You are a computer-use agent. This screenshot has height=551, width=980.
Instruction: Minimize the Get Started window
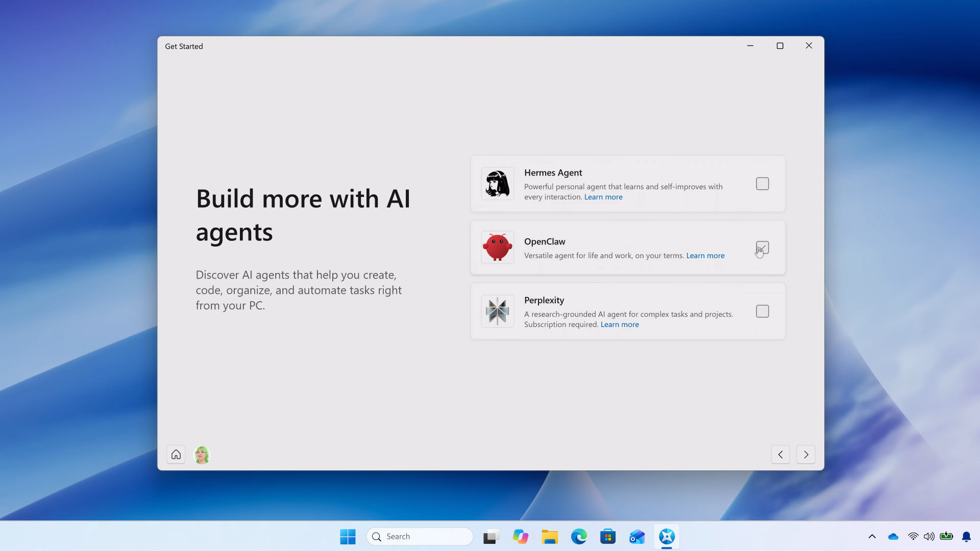tap(750, 46)
